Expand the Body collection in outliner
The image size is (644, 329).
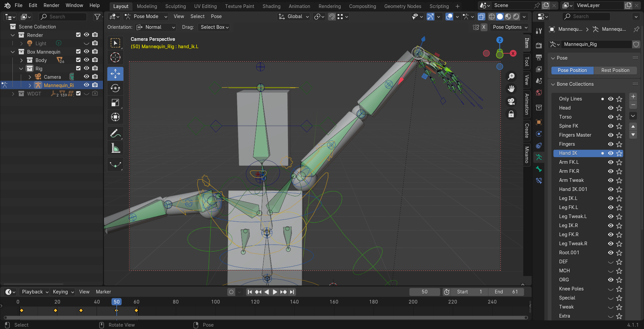click(21, 60)
